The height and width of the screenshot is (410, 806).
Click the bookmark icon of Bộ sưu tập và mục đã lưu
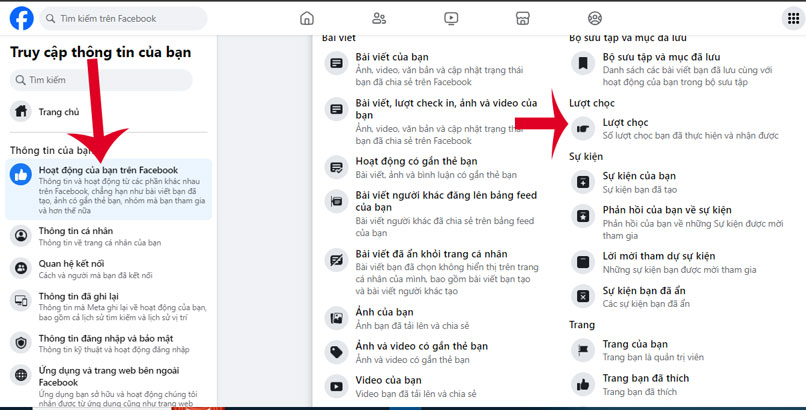[583, 63]
